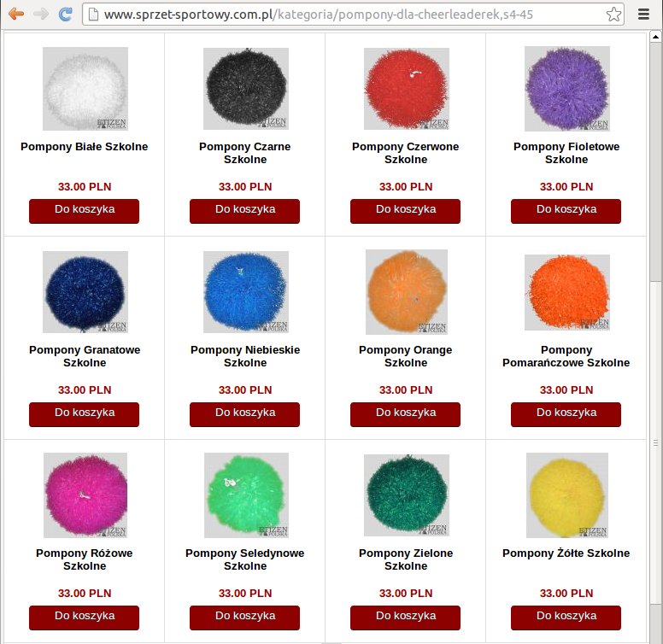Click the browser forward arrow icon

[41, 14]
